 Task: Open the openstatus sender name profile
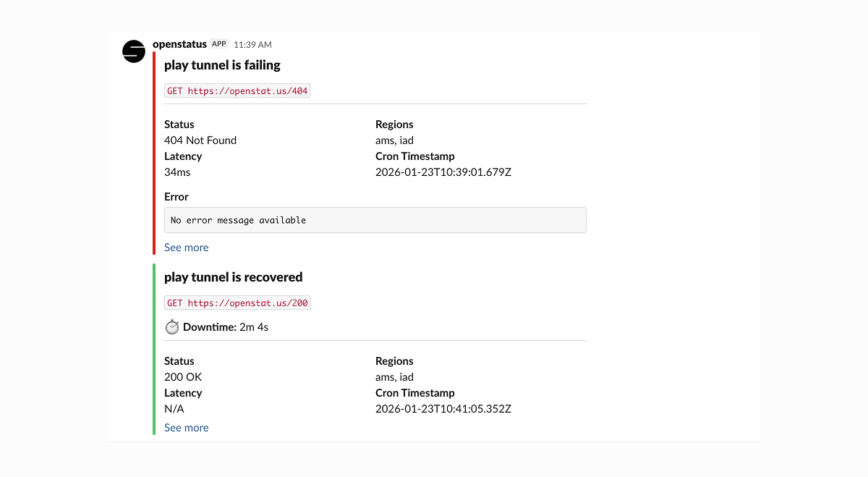click(179, 44)
